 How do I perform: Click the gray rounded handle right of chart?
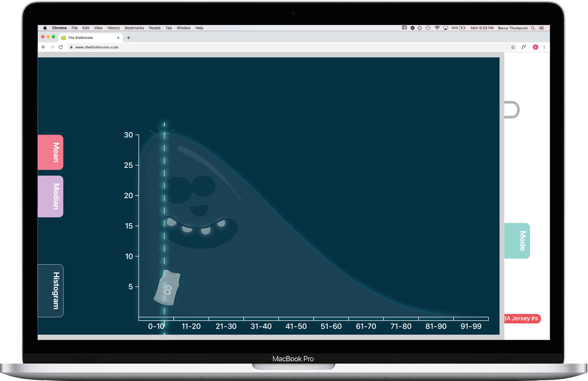pos(512,110)
